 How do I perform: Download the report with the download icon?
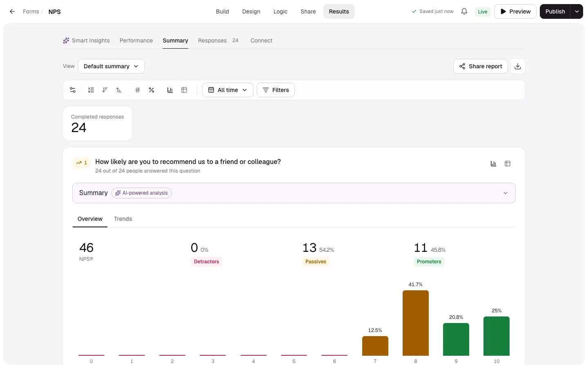coord(518,66)
